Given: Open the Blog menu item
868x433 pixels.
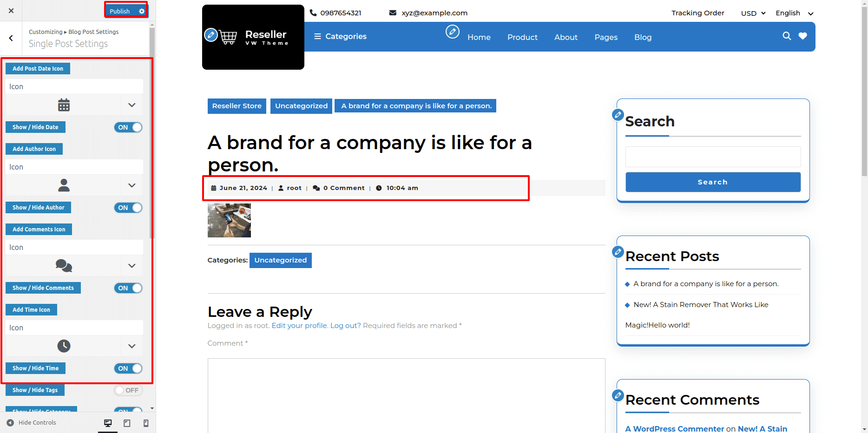Looking at the screenshot, I should 643,37.
